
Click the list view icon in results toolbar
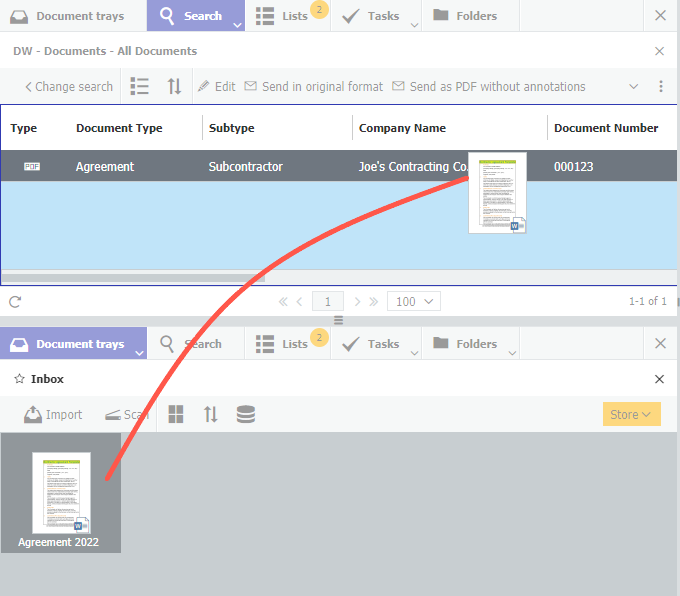pyautogui.click(x=140, y=87)
